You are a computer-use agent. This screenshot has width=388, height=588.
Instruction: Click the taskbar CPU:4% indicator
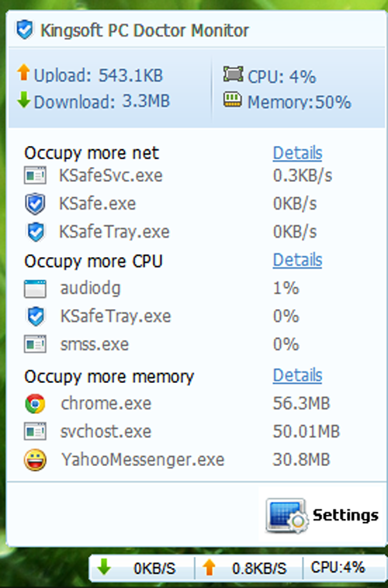click(338, 567)
